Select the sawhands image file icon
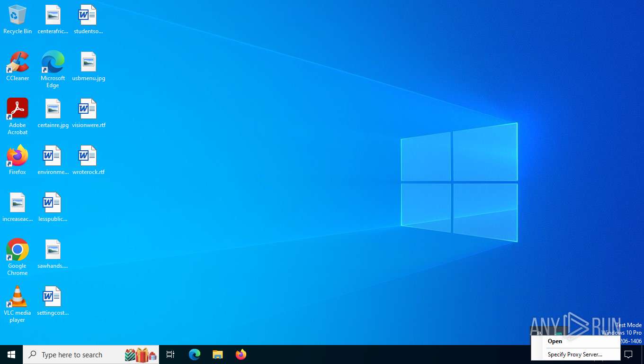 point(53,255)
